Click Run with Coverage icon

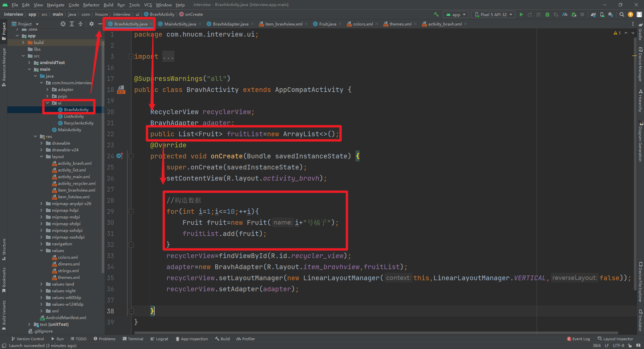click(x=556, y=14)
